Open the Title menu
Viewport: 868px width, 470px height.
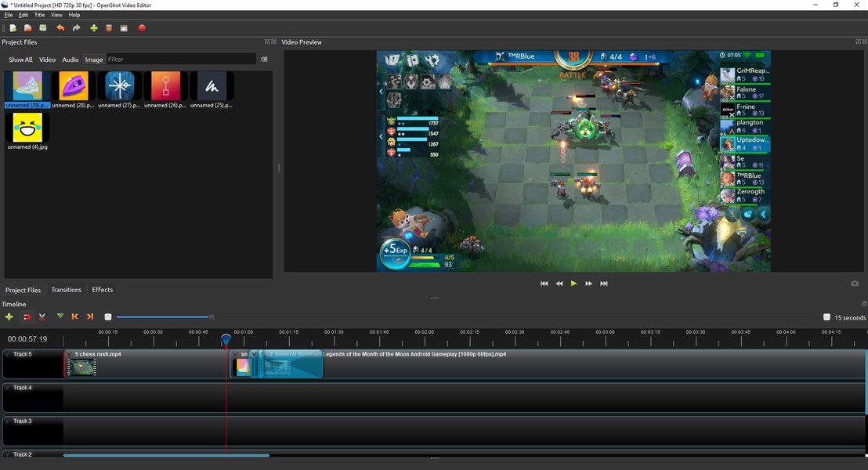click(39, 15)
